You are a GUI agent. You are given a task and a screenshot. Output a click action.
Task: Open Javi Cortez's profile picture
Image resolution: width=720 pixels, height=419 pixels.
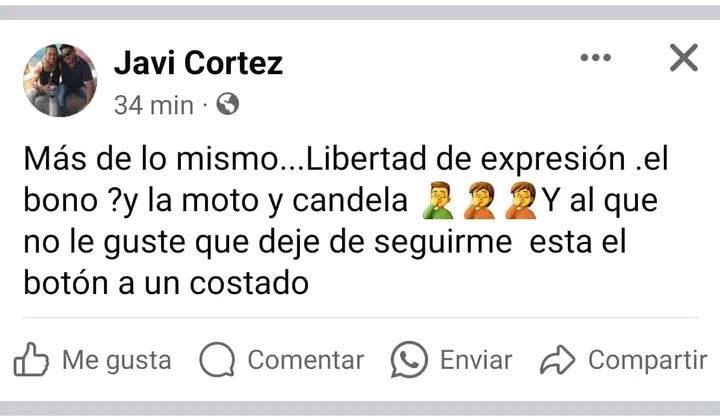60,80
